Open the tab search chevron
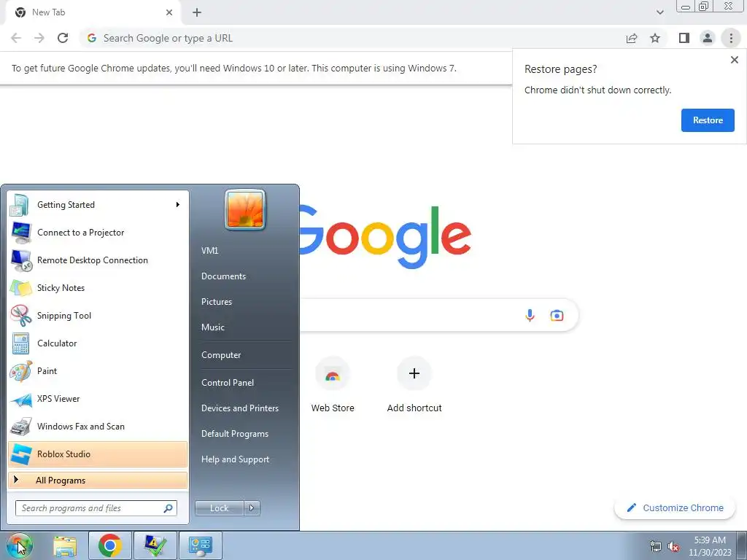Image resolution: width=747 pixels, height=560 pixels. click(659, 12)
